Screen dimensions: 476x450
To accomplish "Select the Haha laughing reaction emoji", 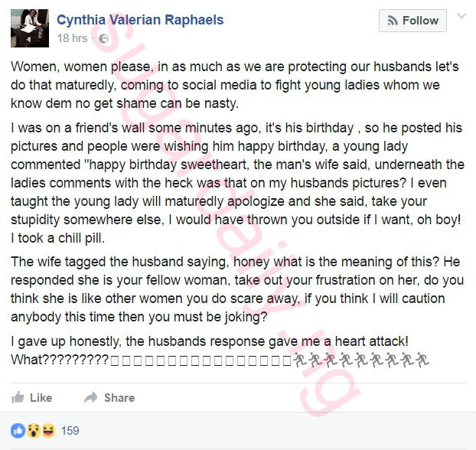I will [48, 431].
